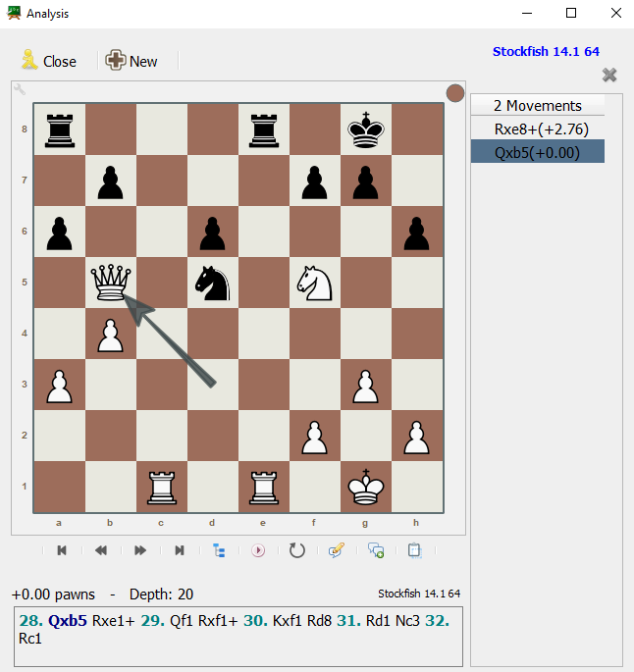Click the white rook on c1
Viewport: 634px width, 672px height.
tap(162, 488)
